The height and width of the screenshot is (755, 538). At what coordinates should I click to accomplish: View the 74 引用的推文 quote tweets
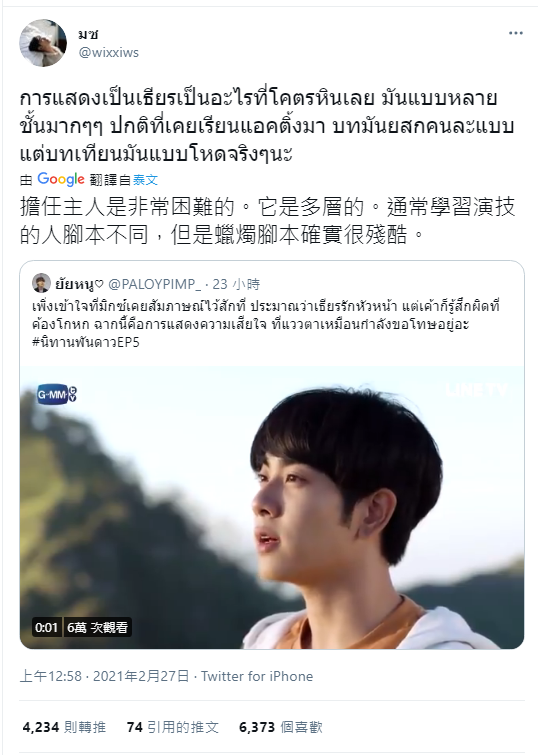coord(172,727)
